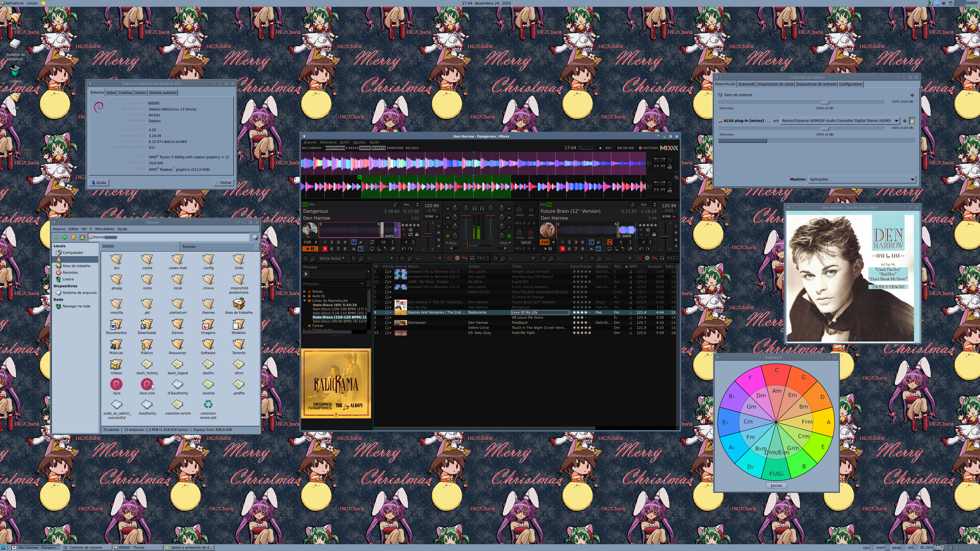Open the Biblioteca menu in Mixxx
This screenshot has width=980, height=551.
(x=328, y=142)
